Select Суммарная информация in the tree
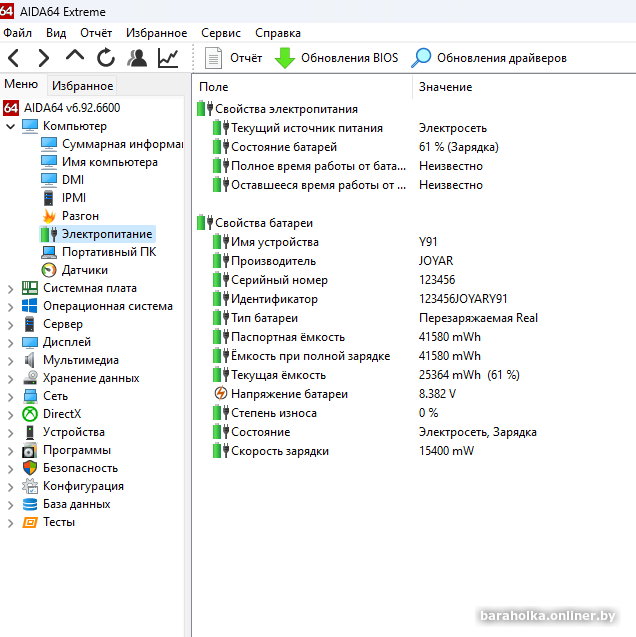 tap(122, 144)
